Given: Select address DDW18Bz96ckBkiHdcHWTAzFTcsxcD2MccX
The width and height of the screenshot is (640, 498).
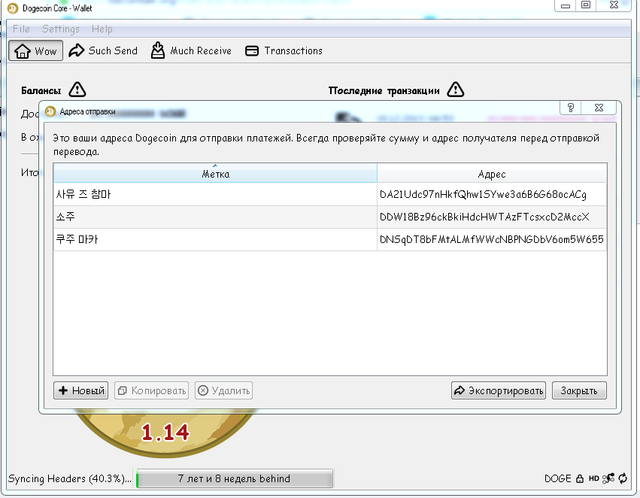Looking at the screenshot, I should 484,217.
